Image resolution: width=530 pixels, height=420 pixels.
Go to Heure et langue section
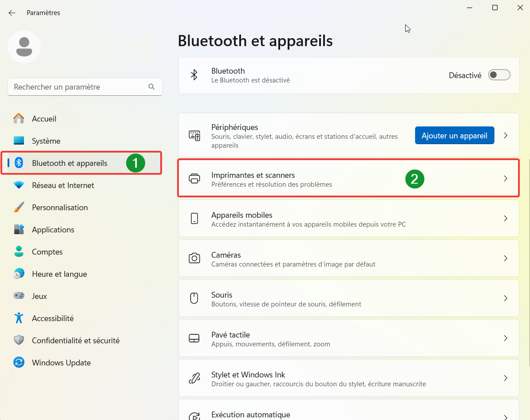[59, 274]
